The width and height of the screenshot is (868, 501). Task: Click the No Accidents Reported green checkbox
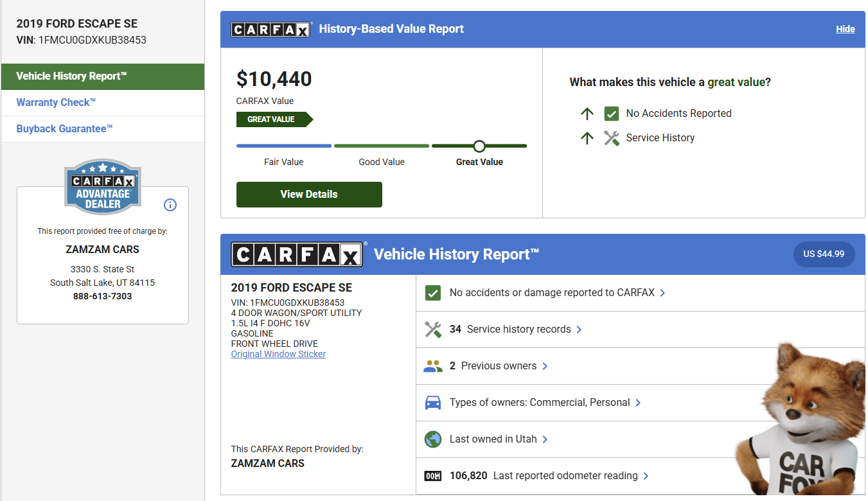(611, 114)
